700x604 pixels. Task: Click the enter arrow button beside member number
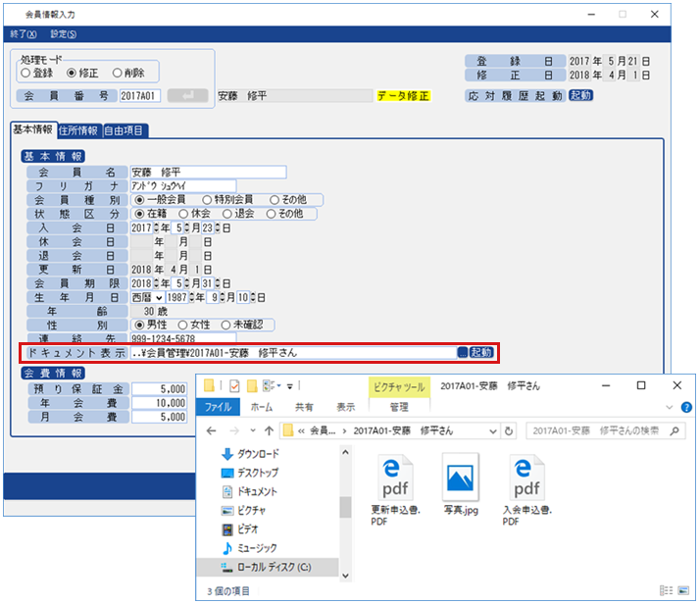[x=187, y=95]
